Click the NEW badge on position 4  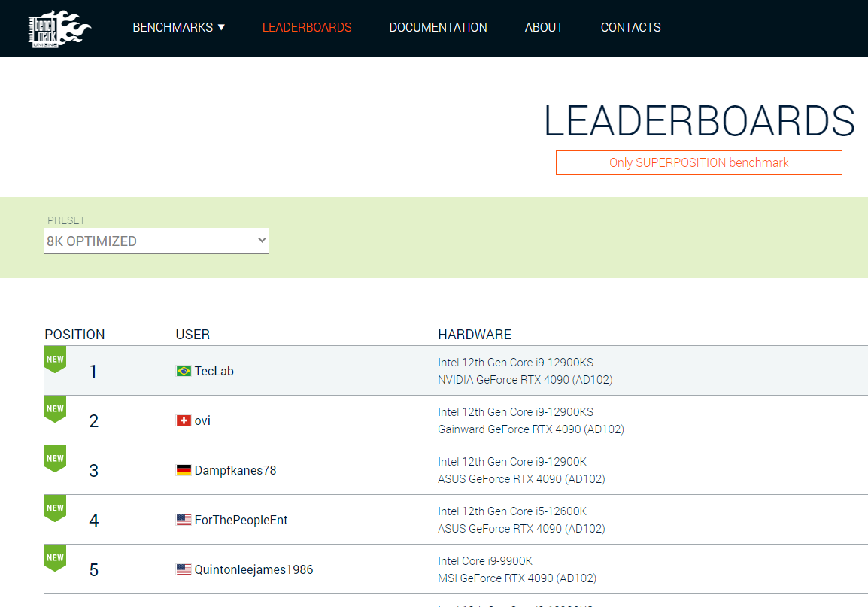coord(55,508)
